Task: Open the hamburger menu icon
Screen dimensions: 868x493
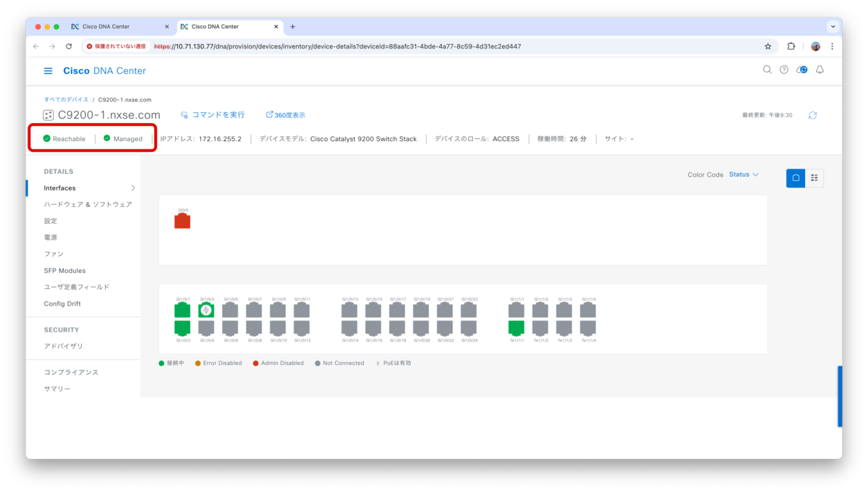Action: pos(48,70)
